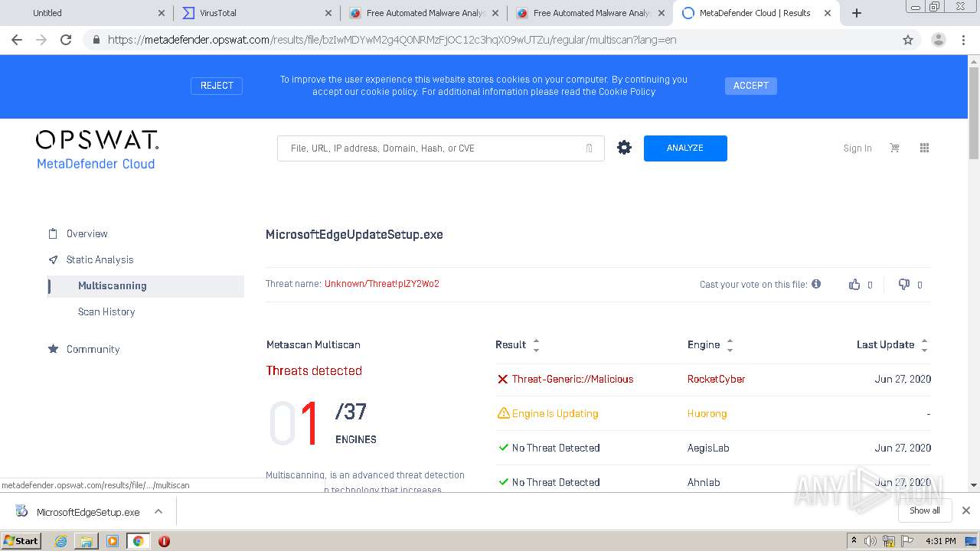980x551 pixels.
Task: Open Scan History in the sidebar
Action: coord(106,311)
